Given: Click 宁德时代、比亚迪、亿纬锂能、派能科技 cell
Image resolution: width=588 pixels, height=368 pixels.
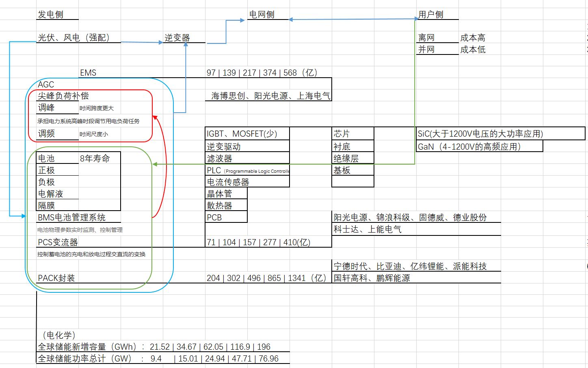Looking at the screenshot, I should (x=410, y=266).
